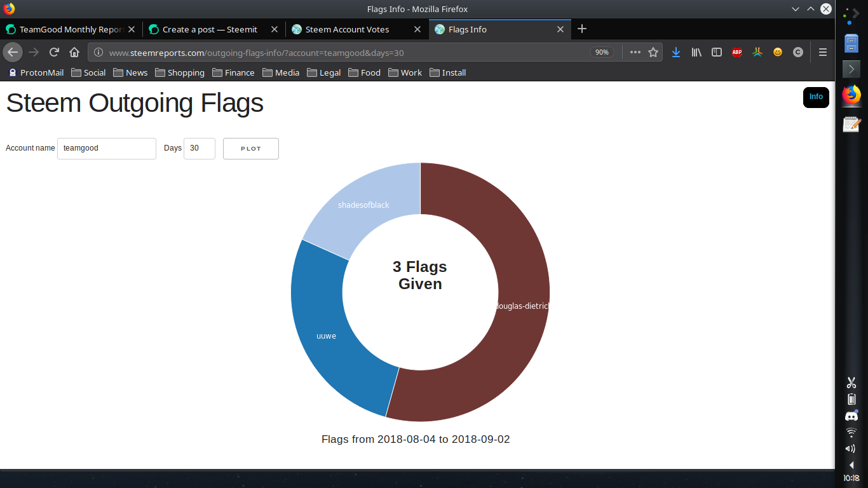Open the Discord tray icon
868x488 pixels.
(851, 416)
